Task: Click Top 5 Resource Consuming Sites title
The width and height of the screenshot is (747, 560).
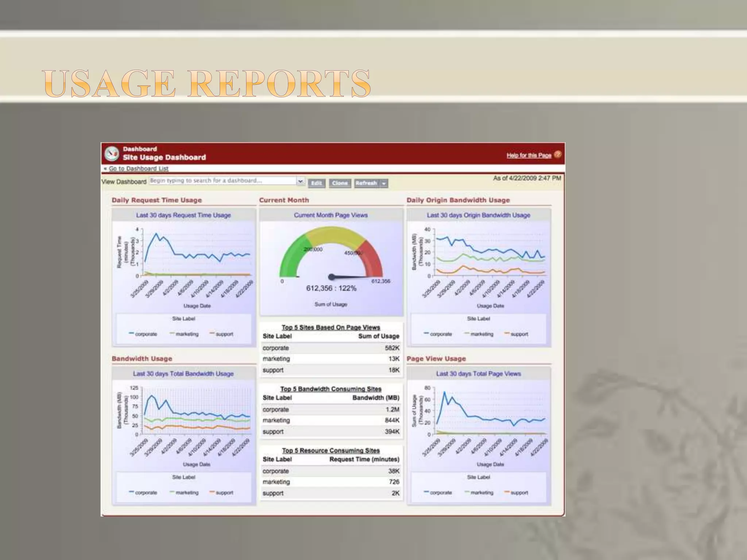Action: click(x=331, y=451)
